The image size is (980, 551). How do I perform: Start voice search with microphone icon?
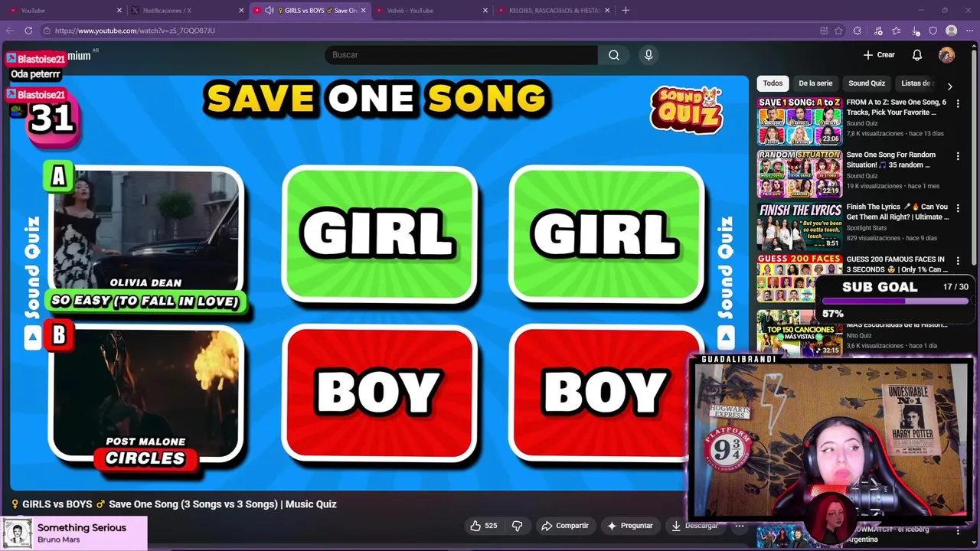[x=648, y=55]
